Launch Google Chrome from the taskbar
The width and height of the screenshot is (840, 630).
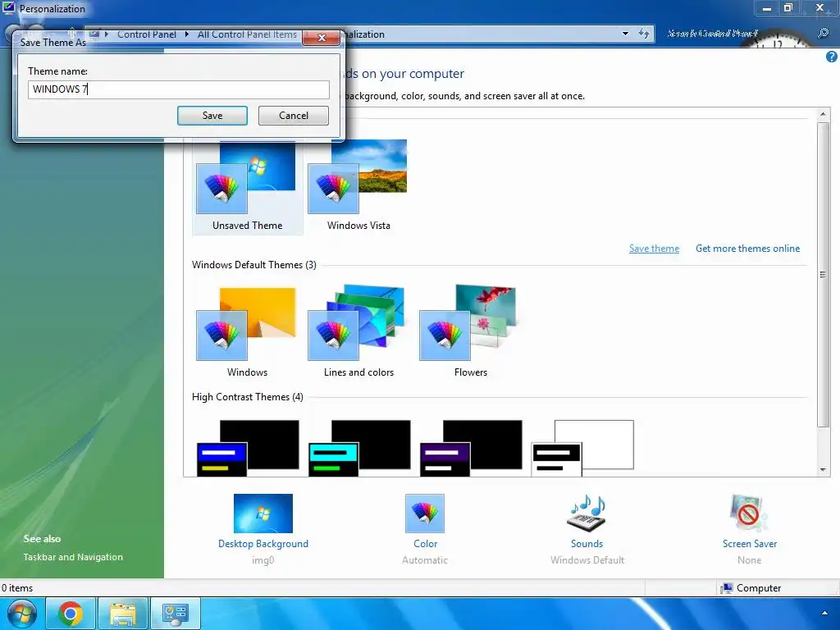click(x=71, y=614)
